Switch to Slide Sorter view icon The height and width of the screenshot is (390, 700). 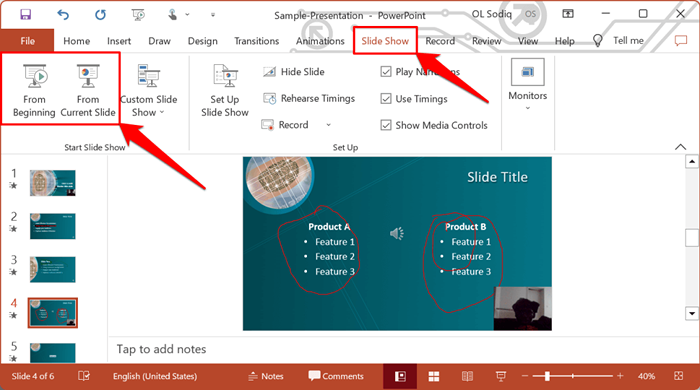click(433, 377)
